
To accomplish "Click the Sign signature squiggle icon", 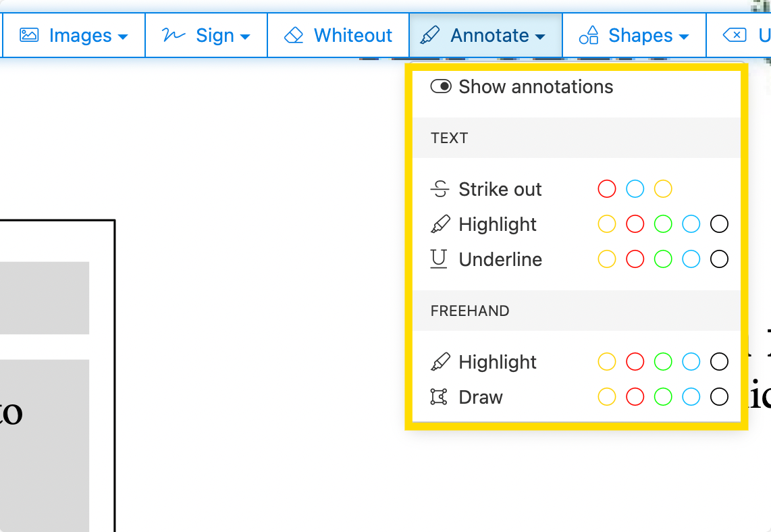I will click(174, 35).
